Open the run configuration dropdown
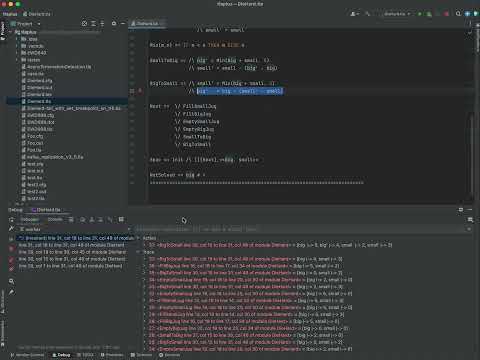The width and height of the screenshot is (480, 360). [396, 14]
